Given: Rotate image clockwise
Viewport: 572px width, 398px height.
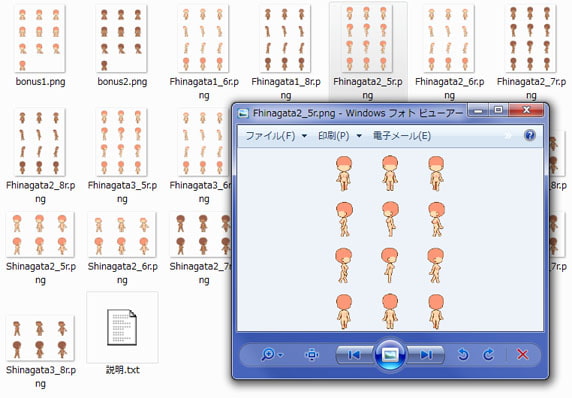Looking at the screenshot, I should click(x=488, y=354).
